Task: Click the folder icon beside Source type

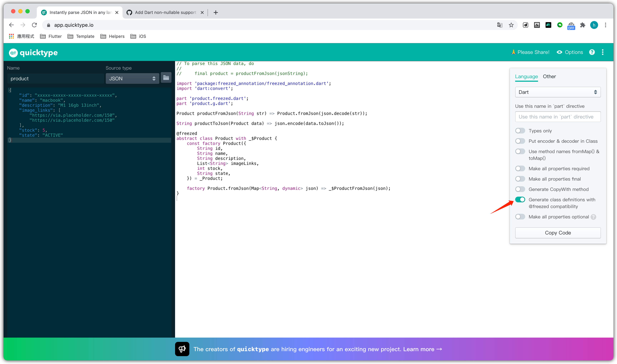Action: tap(166, 78)
